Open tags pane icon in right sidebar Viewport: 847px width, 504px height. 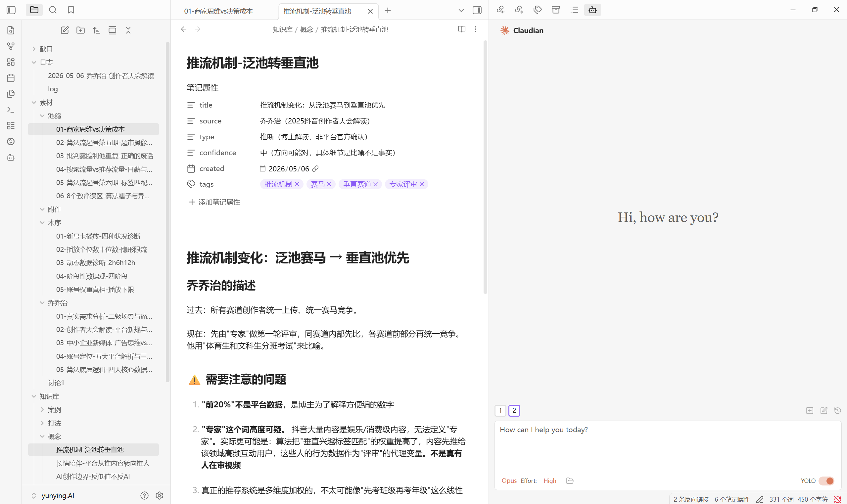click(537, 10)
